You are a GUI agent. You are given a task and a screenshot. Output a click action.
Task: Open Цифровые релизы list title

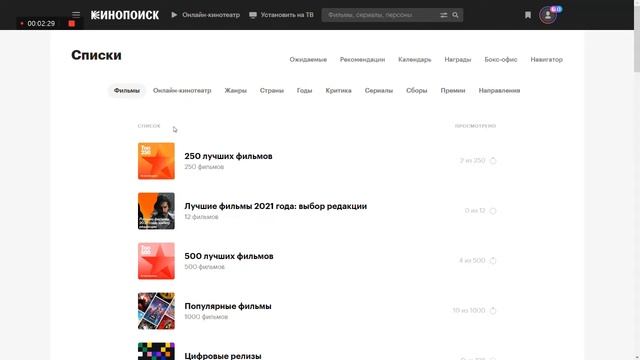click(223, 356)
